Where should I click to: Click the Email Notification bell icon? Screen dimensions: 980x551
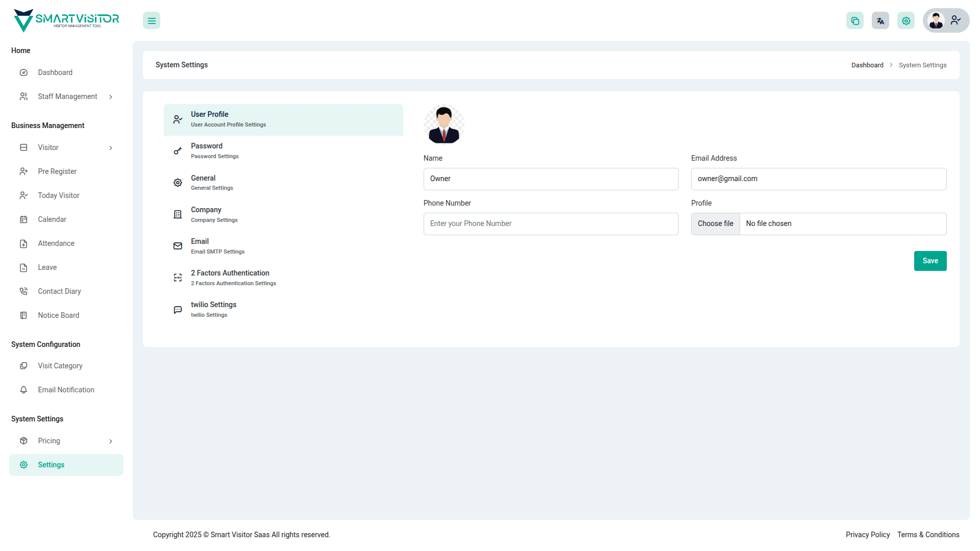pos(23,390)
